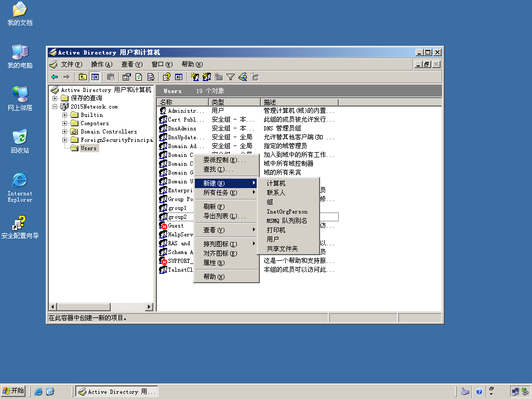The height and width of the screenshot is (399, 532).
Task: Open the context menu's 查看(V) submenu
Action: pos(227,230)
